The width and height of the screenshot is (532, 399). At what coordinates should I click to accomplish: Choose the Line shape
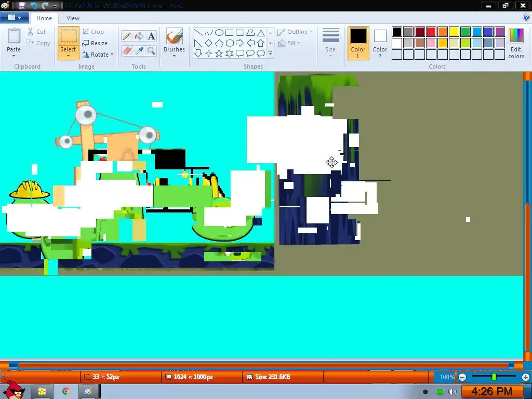pos(198,33)
